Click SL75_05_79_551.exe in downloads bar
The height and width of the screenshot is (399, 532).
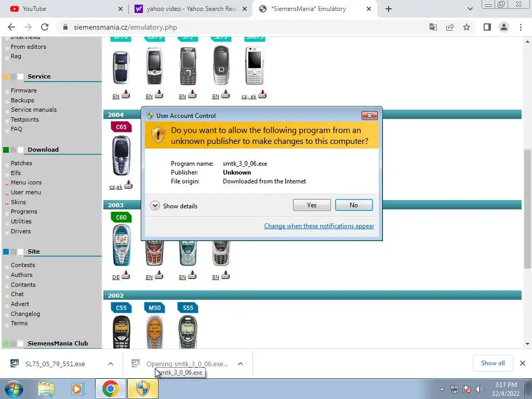click(55, 364)
